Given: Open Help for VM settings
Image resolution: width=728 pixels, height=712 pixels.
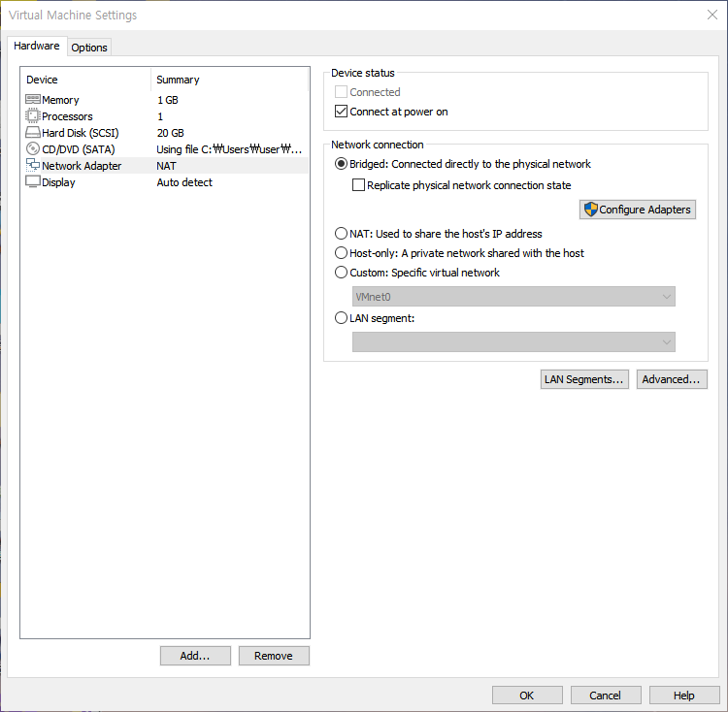Looking at the screenshot, I should (x=684, y=696).
